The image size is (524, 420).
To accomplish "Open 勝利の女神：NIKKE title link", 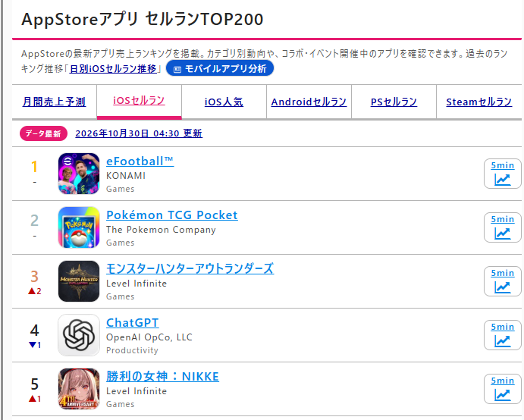I will click(x=162, y=377).
